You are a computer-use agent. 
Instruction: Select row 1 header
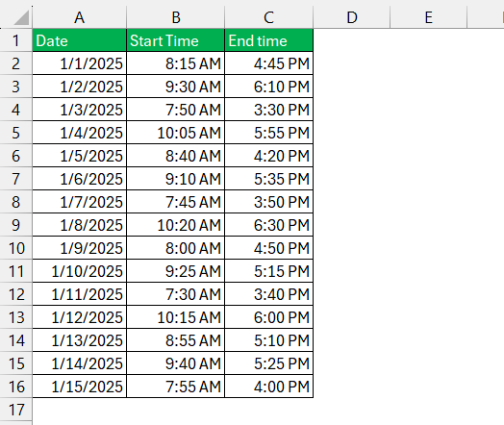coord(15,40)
